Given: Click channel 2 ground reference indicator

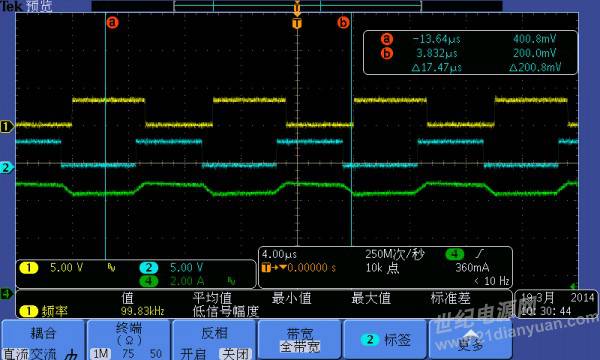Looking at the screenshot, I should click(x=6, y=167).
